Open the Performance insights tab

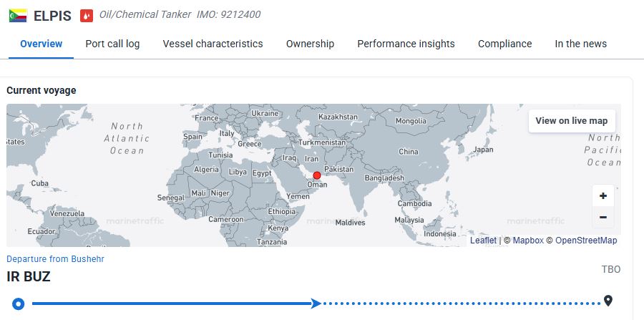(406, 44)
